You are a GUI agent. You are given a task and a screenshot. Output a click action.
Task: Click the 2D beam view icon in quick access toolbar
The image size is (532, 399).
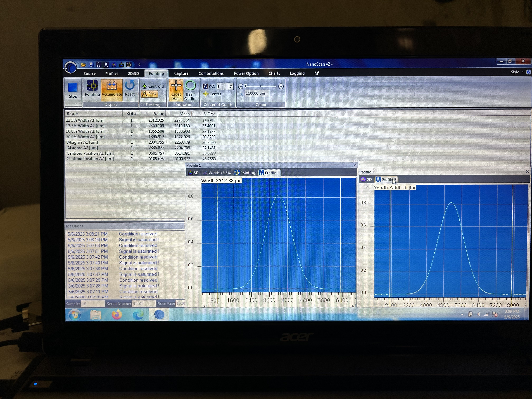pos(114,65)
